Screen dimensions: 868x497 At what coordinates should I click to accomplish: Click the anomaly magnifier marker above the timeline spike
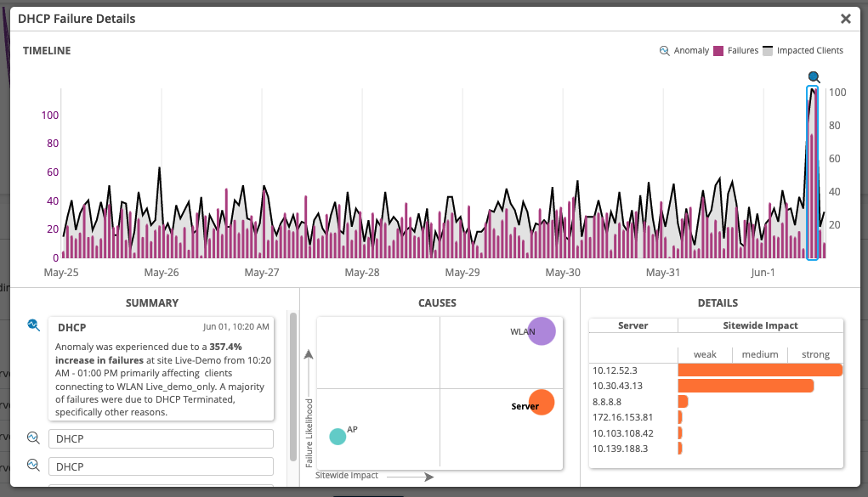tap(814, 77)
